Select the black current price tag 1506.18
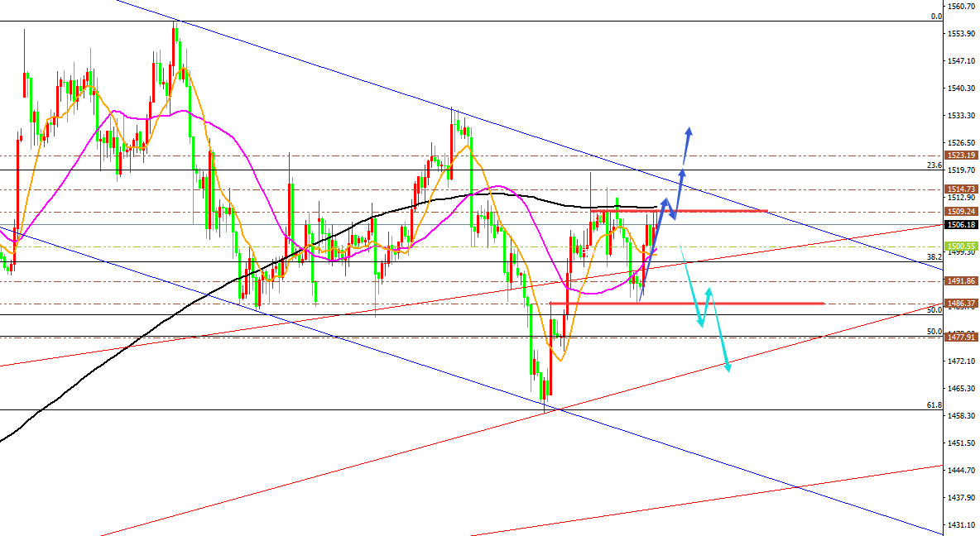The height and width of the screenshot is (536, 980). [962, 224]
